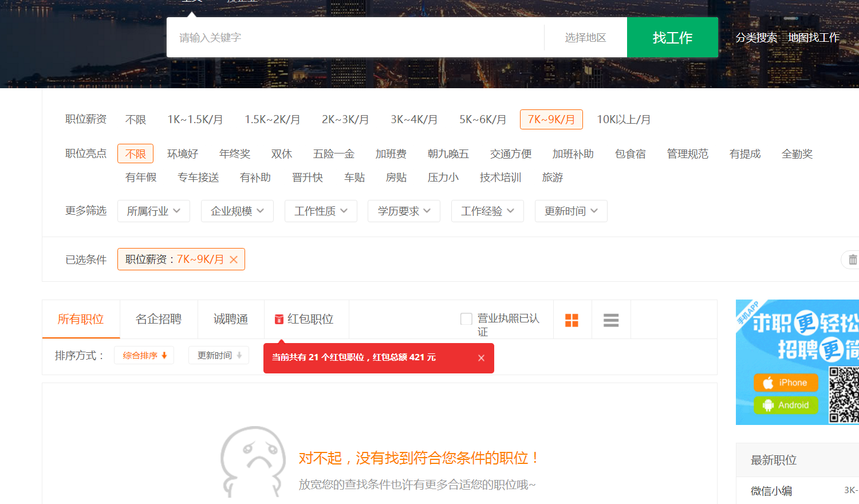859x504 pixels.
Task: Open the 学历要求 dropdown
Action: tap(404, 211)
